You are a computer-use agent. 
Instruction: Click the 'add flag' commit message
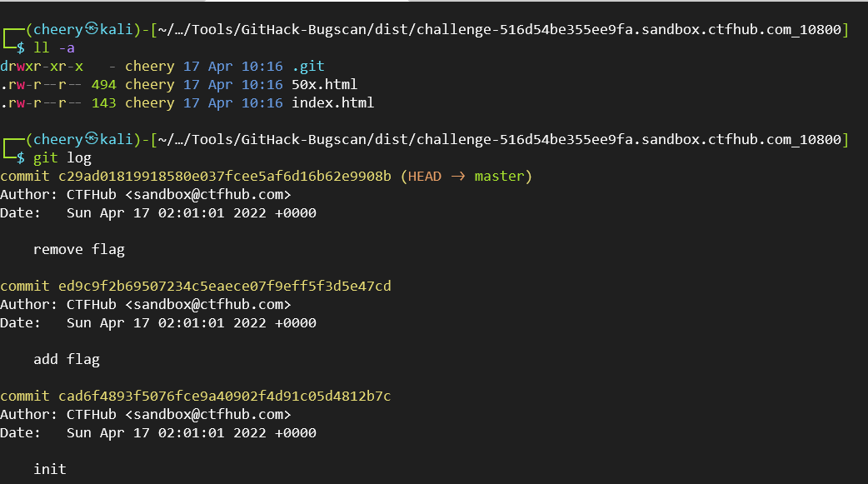click(x=66, y=359)
